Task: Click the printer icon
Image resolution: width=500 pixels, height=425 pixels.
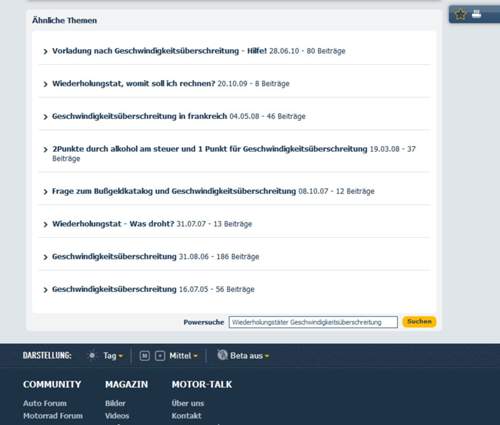Action: (477, 14)
